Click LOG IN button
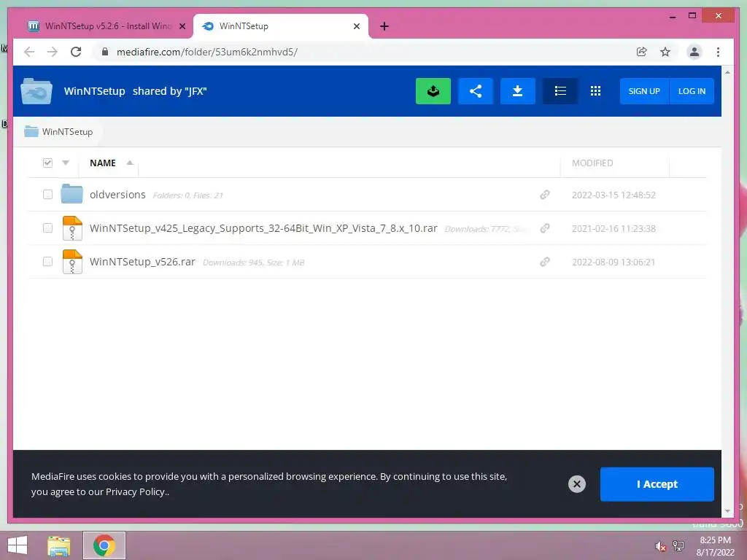 pyautogui.click(x=692, y=91)
